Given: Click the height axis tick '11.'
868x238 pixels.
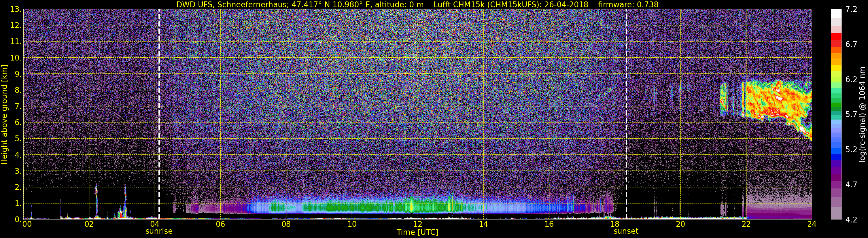Looking at the screenshot, I should pos(16,42).
